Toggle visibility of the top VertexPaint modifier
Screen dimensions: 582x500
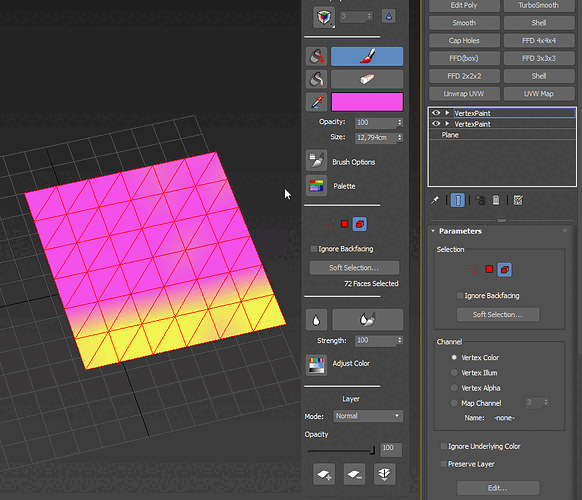[436, 113]
